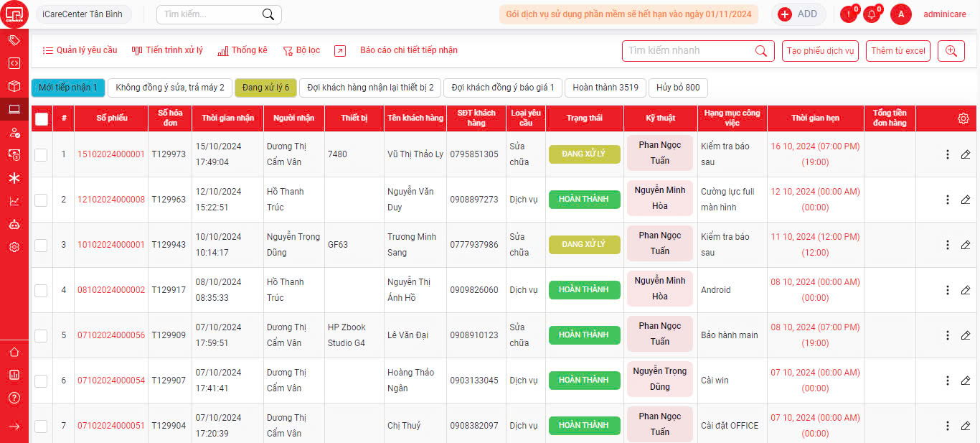Open the three-dot menu for row 3

947,245
